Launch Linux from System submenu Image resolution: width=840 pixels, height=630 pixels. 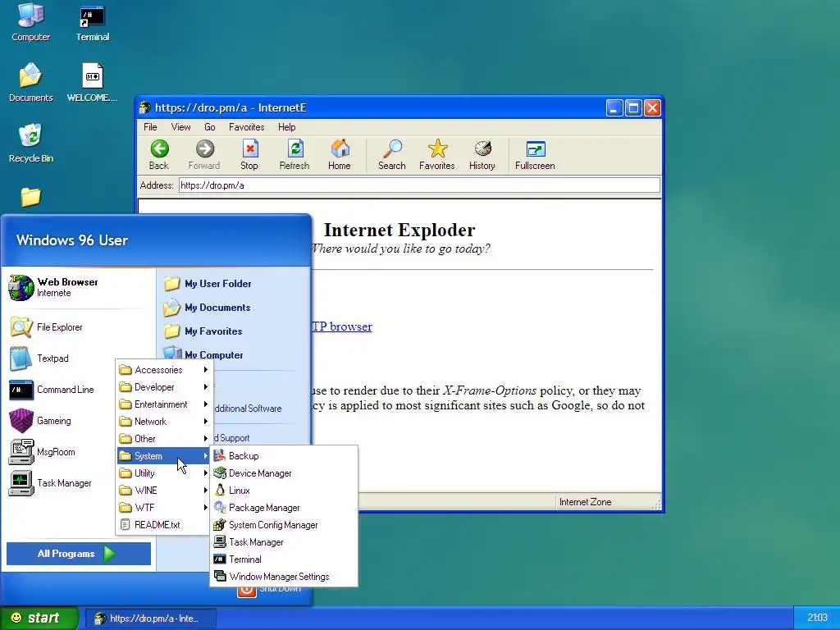pyautogui.click(x=284, y=491)
